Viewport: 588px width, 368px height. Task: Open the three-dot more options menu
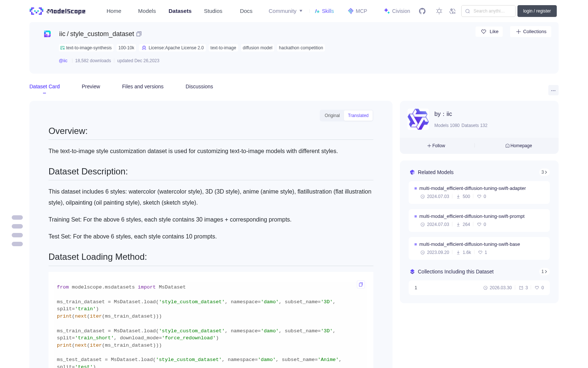[x=553, y=90]
